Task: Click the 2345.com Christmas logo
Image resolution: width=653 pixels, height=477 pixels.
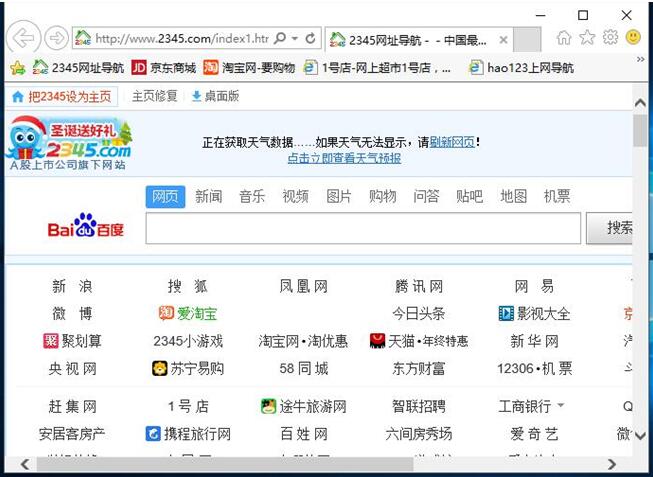Action: point(69,143)
